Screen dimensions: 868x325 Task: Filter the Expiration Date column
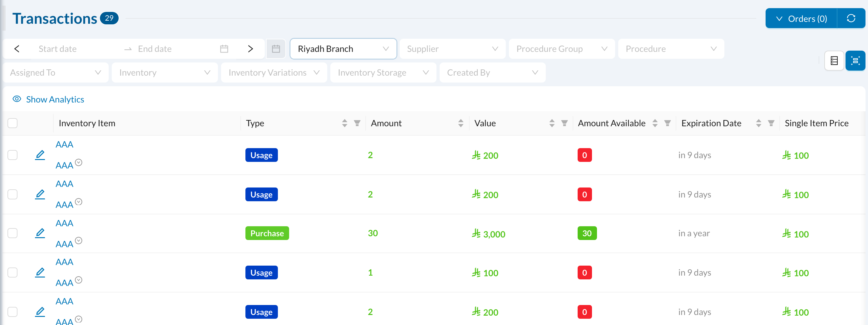tap(771, 123)
